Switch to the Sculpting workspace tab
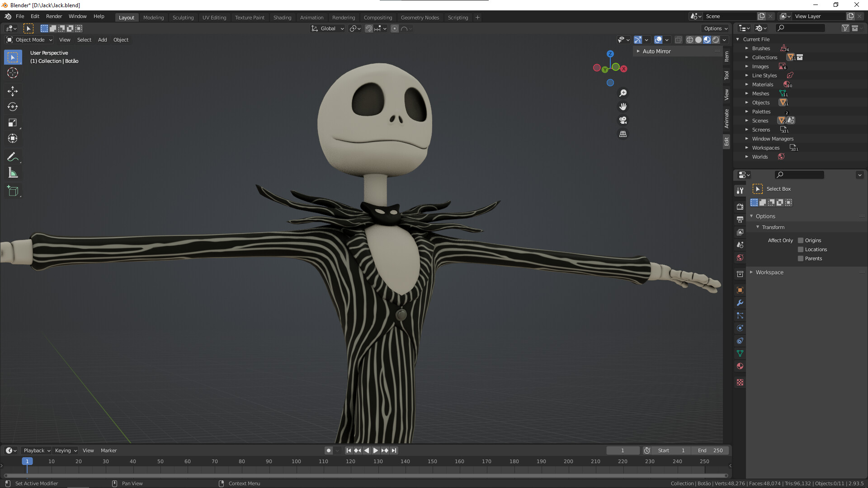Screen dimensions: 868x488 click(x=183, y=18)
